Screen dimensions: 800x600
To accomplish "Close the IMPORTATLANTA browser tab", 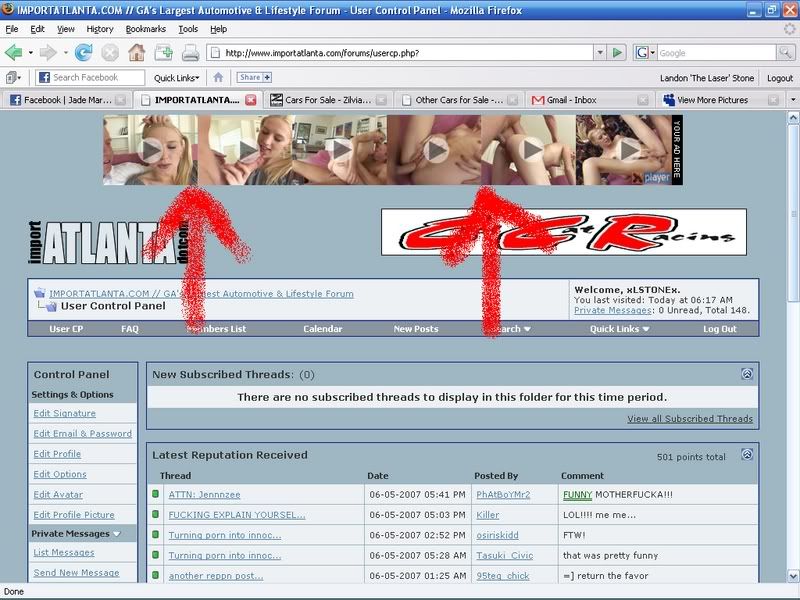I will [250, 100].
